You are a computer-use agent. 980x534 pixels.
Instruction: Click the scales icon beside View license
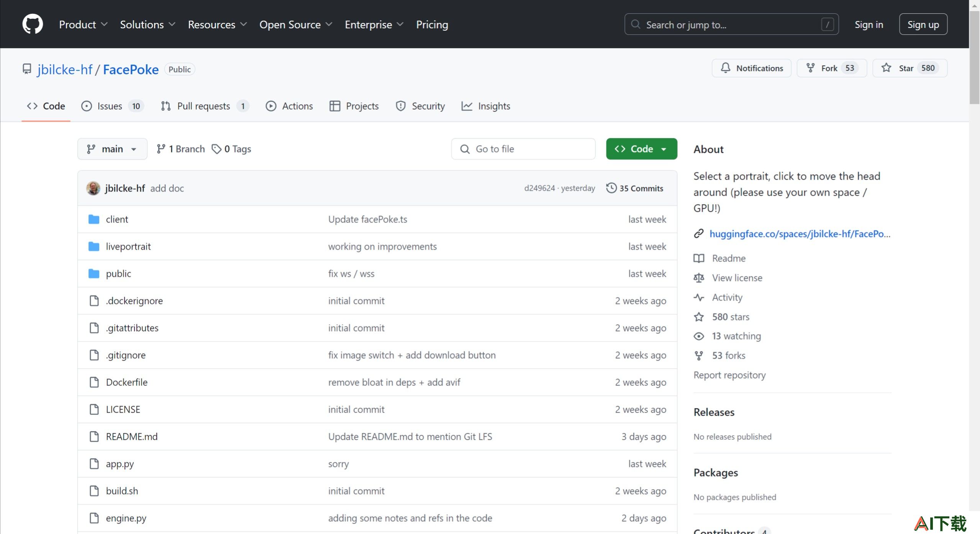(699, 278)
